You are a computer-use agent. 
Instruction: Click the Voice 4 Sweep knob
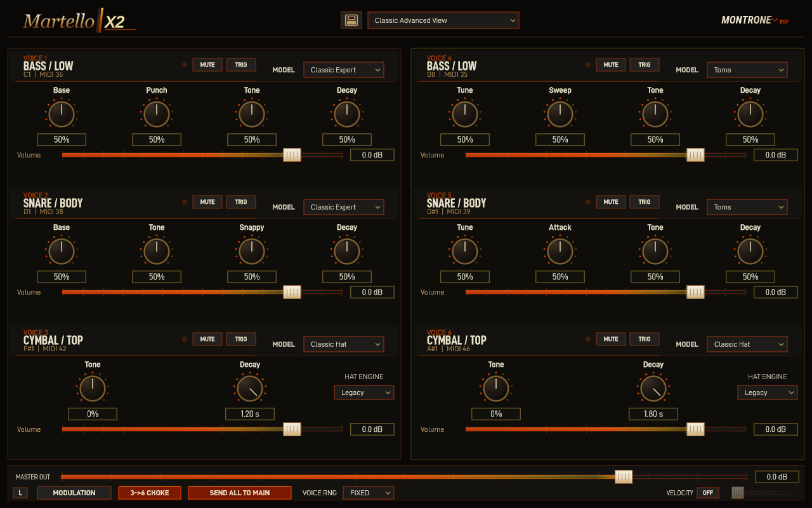tap(560, 114)
